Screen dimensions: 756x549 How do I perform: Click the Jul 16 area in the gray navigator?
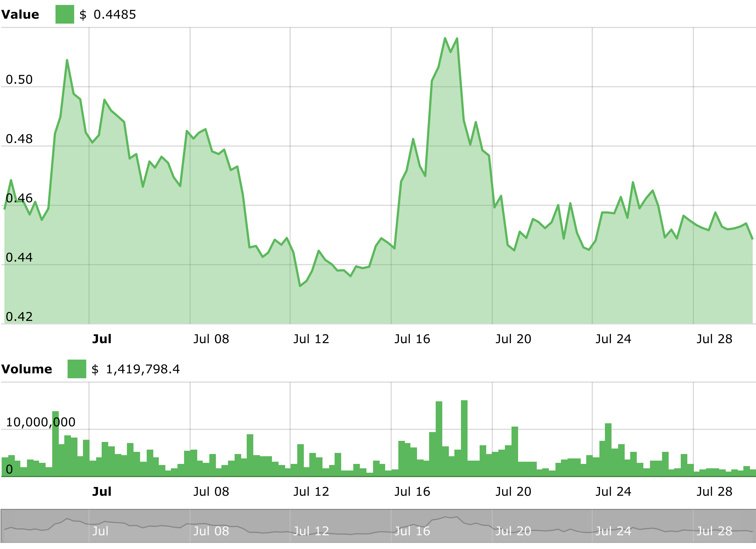pyautogui.click(x=412, y=531)
